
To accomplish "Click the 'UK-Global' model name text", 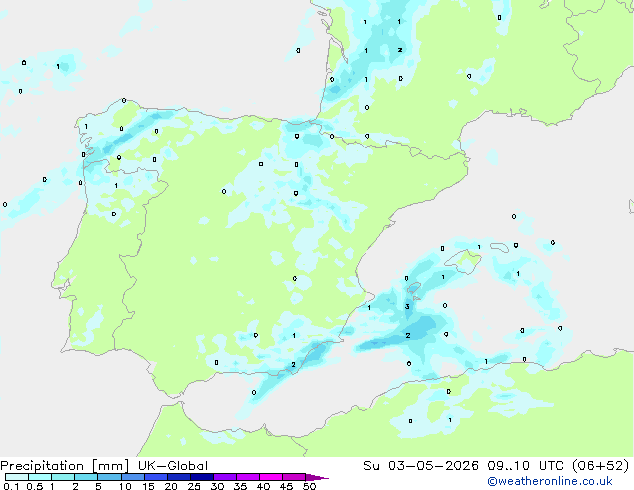I will click(173, 466).
